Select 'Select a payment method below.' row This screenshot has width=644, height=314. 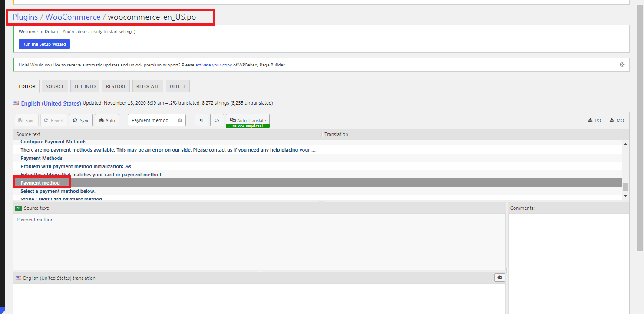tap(317, 191)
